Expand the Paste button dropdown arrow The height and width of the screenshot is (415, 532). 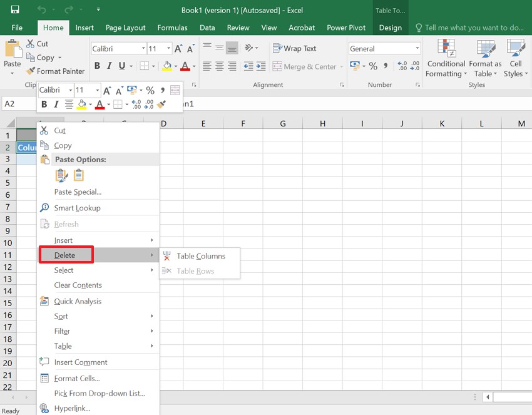13,73
